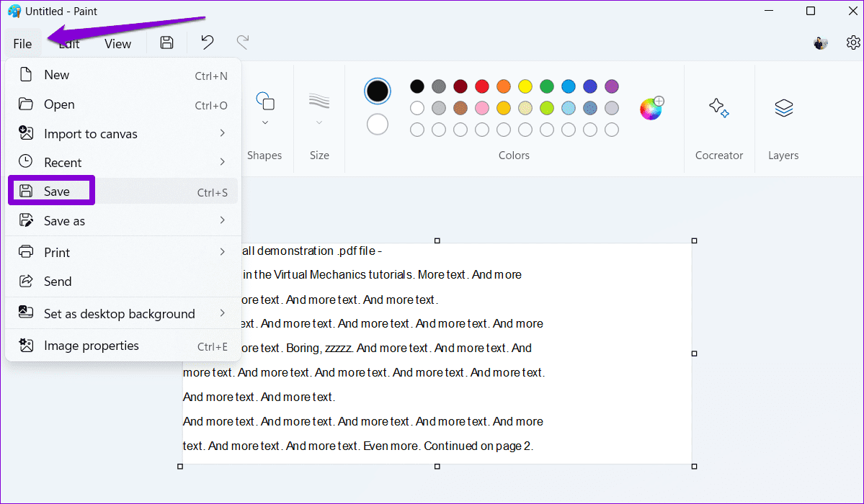Choose New from the File menu

57,74
